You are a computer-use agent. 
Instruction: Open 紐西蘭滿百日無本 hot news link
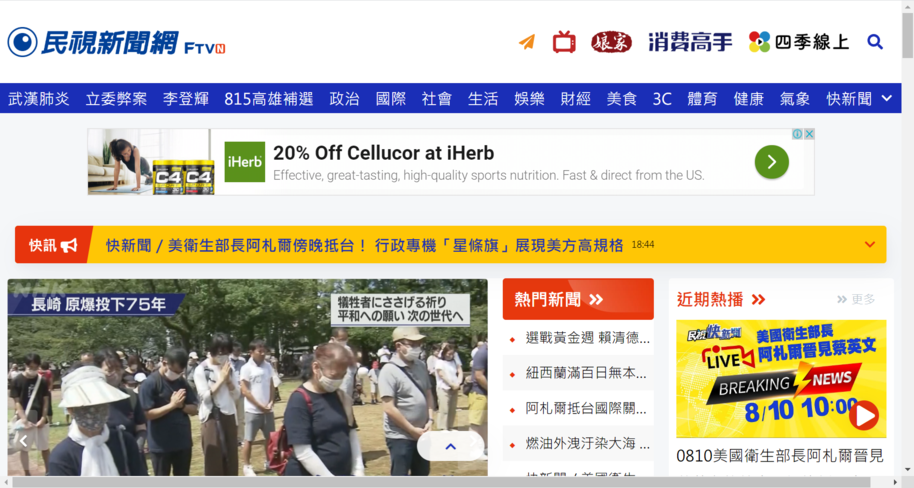586,373
